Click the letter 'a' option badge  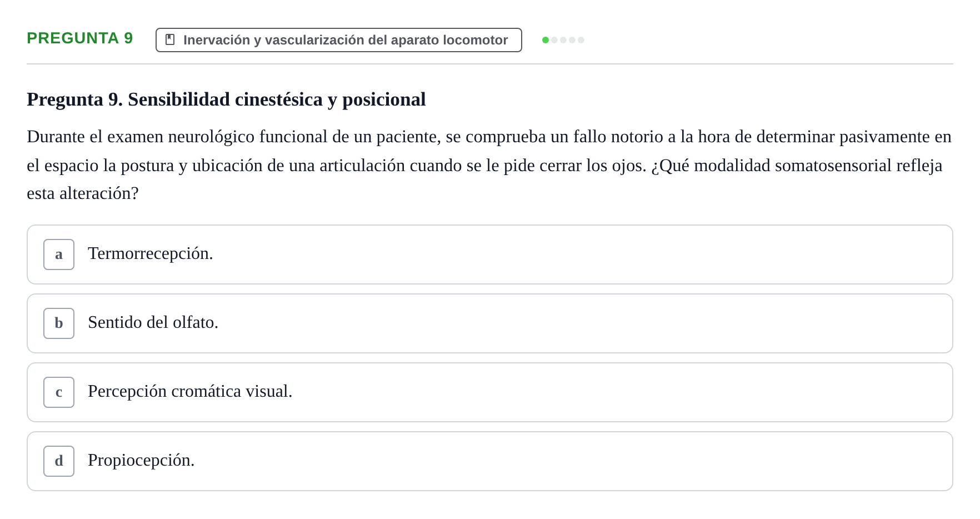[59, 254]
